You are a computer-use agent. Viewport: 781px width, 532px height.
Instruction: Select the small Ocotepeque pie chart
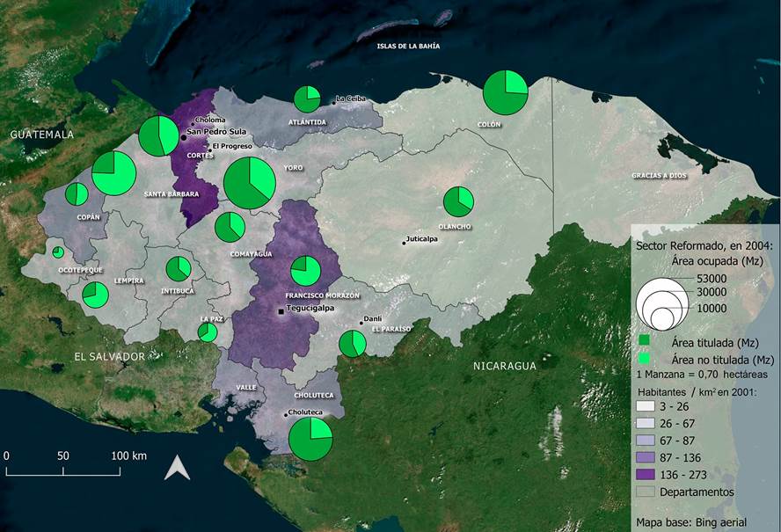[58, 252]
